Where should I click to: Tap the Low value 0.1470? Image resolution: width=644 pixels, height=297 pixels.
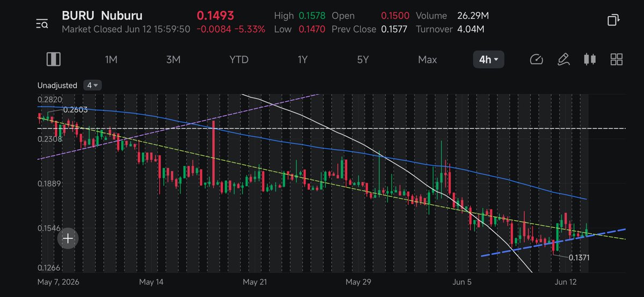(x=312, y=29)
